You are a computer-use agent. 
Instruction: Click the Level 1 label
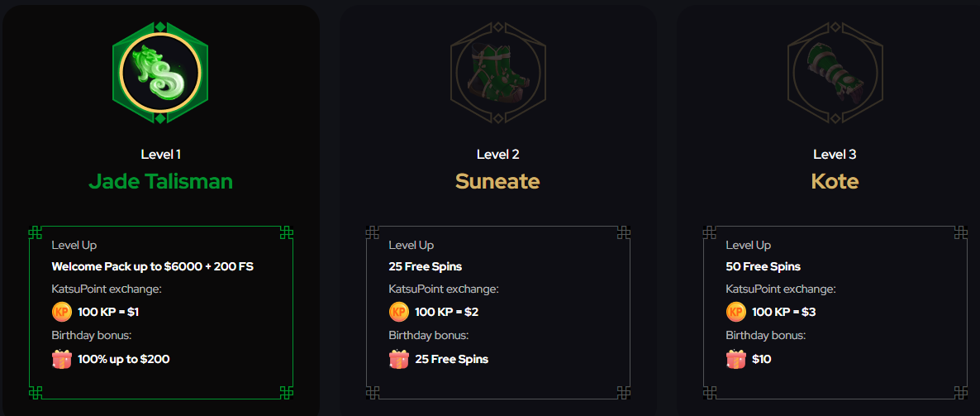160,154
